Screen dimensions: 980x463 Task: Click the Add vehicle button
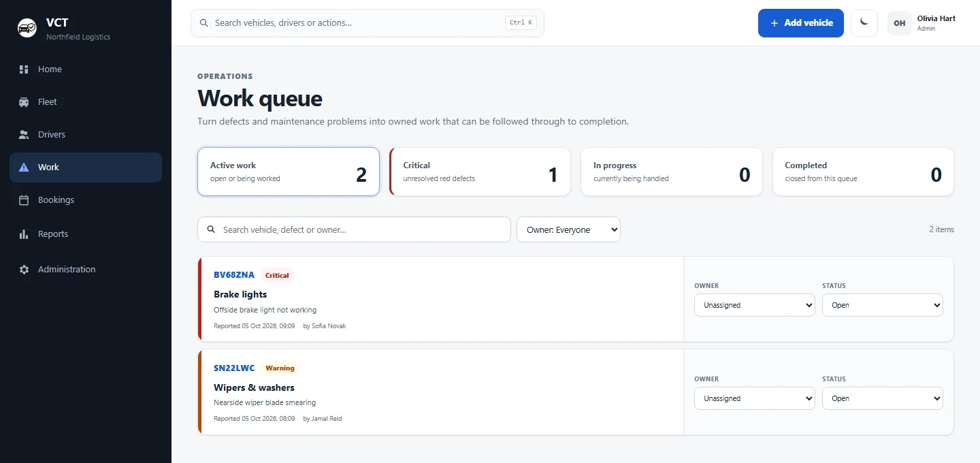point(801,23)
